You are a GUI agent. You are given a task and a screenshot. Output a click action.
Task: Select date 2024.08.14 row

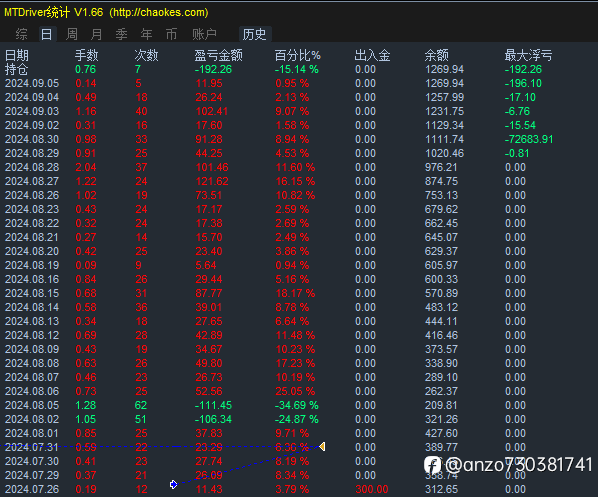(x=32, y=307)
